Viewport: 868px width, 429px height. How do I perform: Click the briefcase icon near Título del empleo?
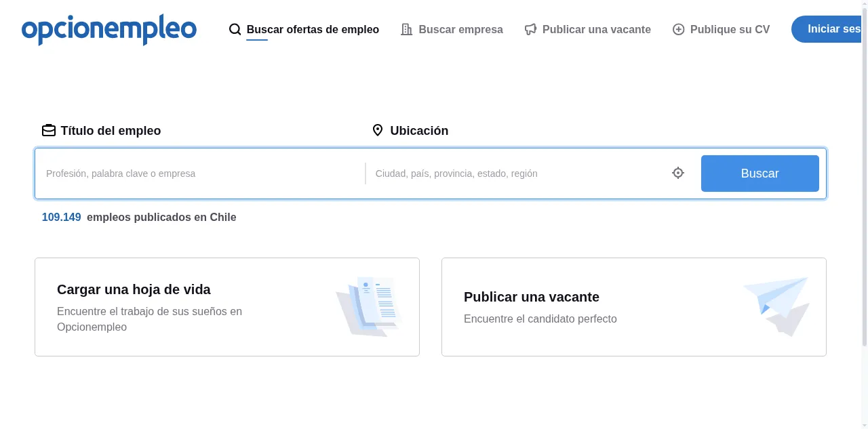[x=49, y=130]
